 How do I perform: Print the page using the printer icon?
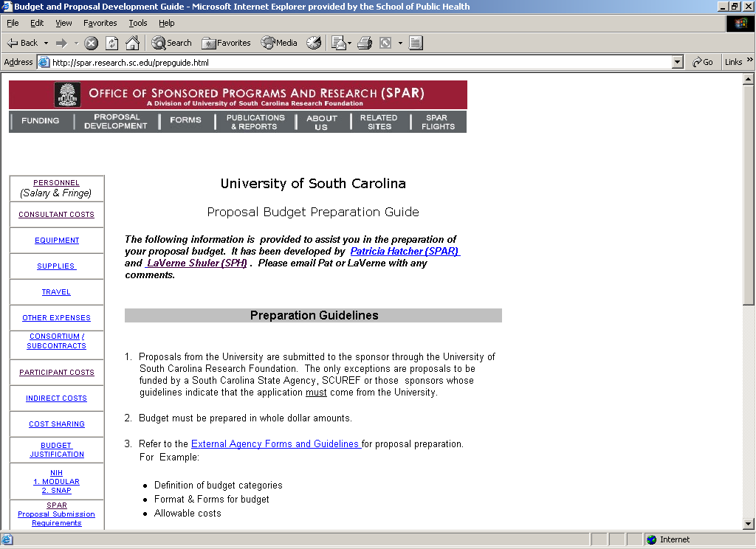click(x=365, y=43)
